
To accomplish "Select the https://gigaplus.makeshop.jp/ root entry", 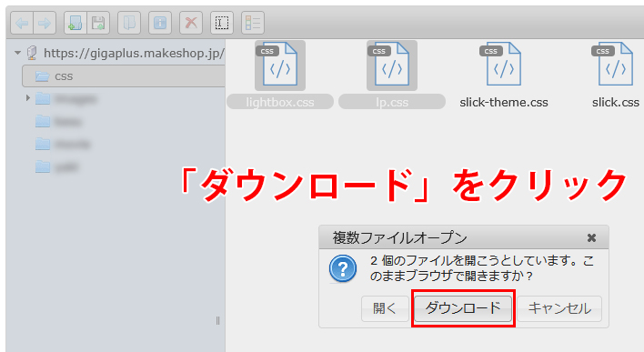I will (x=134, y=53).
